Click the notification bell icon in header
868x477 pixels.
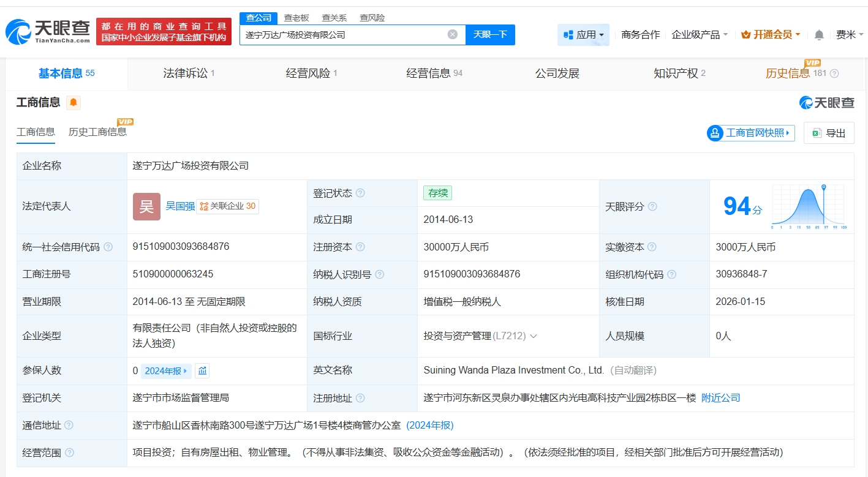819,35
